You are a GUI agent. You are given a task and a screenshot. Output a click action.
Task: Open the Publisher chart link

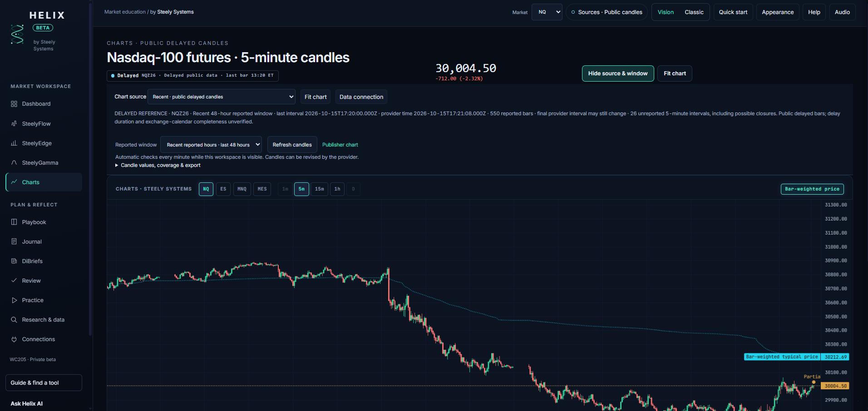pyautogui.click(x=340, y=145)
